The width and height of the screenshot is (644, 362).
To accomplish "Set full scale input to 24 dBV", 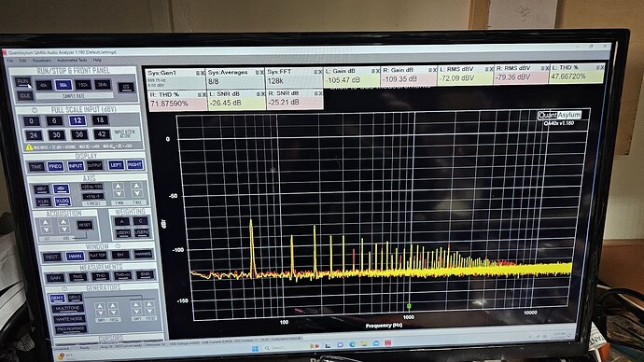I will pyautogui.click(x=34, y=135).
